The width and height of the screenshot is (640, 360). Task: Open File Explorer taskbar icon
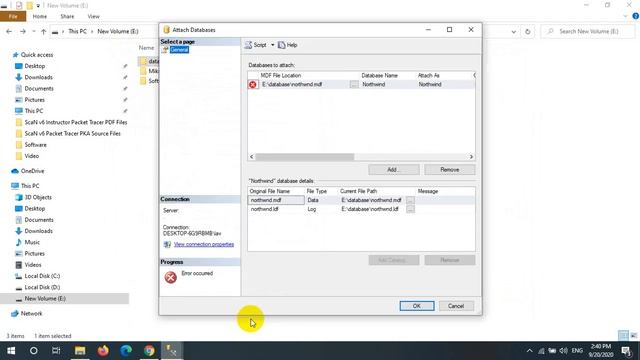80,351
